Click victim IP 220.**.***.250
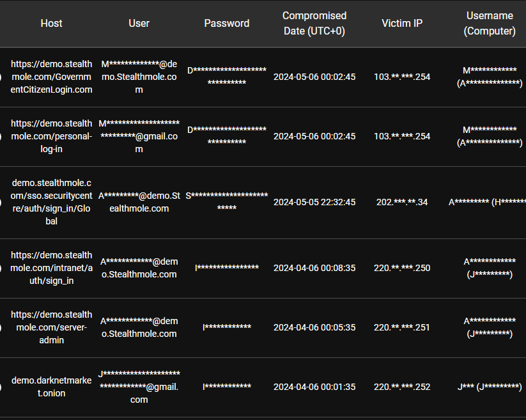Viewport: 526px width, 420px height. pos(402,268)
